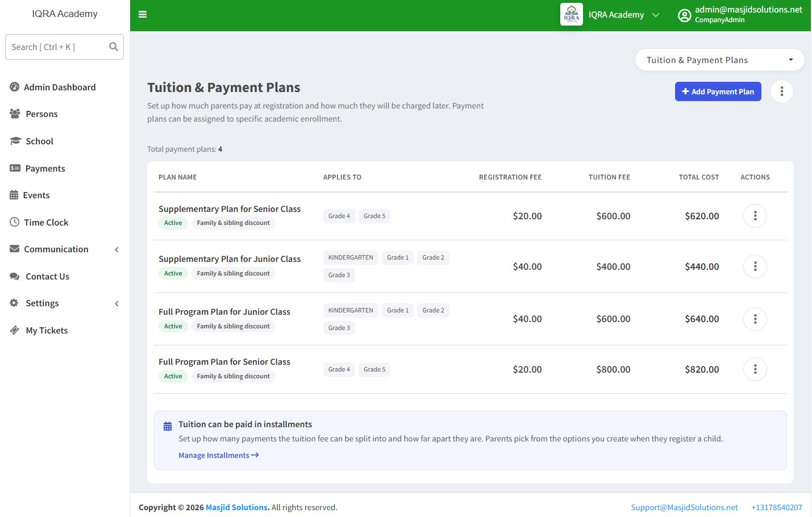The image size is (812, 517).
Task: Click Support@MasjidSolutions.net email link
Action: (684, 507)
